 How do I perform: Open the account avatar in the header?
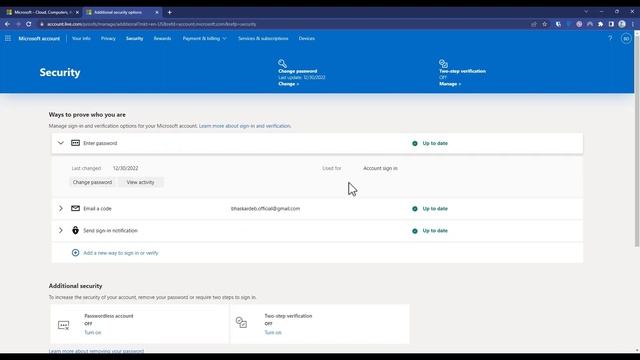tap(626, 38)
